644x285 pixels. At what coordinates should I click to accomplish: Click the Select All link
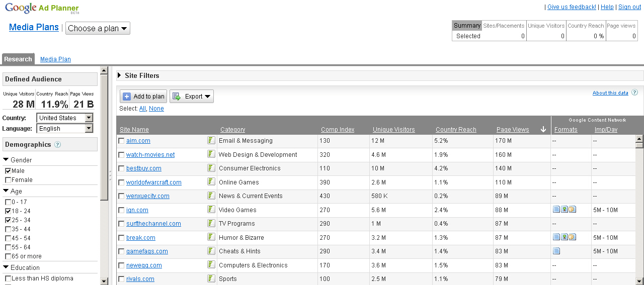pos(142,109)
